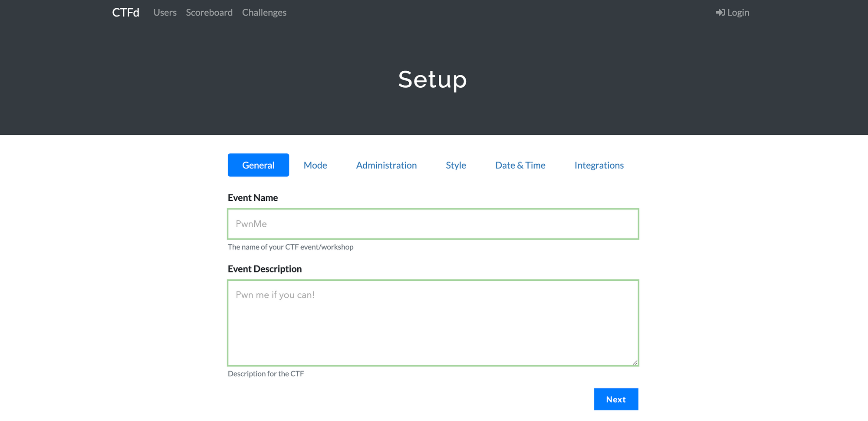
Task: Click the CTF description helper text
Action: (266, 373)
